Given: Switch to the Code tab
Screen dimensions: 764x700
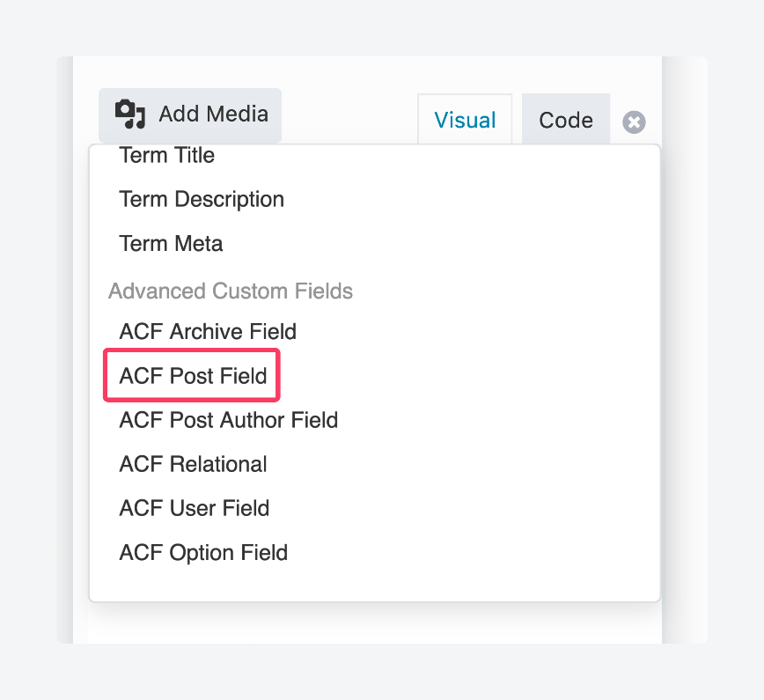Looking at the screenshot, I should (566, 120).
